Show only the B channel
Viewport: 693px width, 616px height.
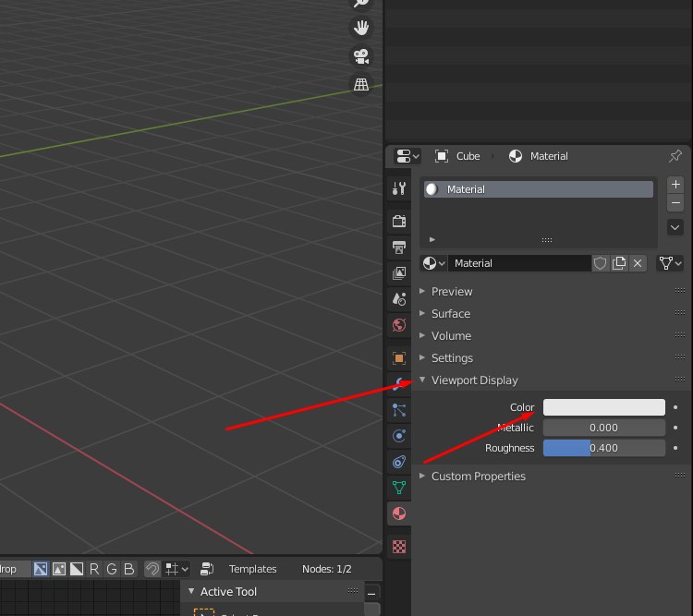129,569
